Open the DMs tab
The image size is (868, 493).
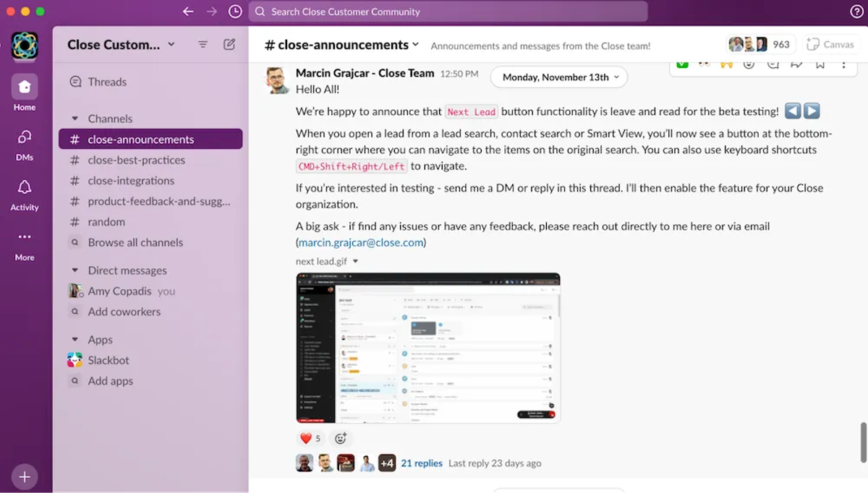25,144
